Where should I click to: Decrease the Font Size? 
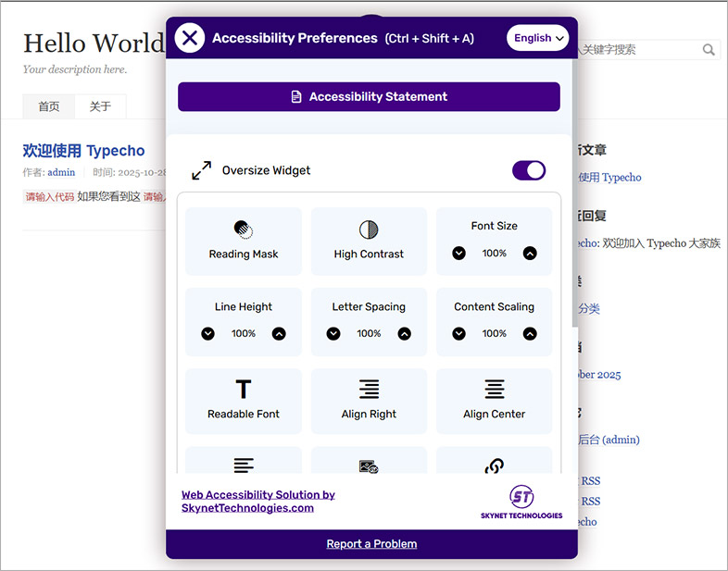point(458,254)
